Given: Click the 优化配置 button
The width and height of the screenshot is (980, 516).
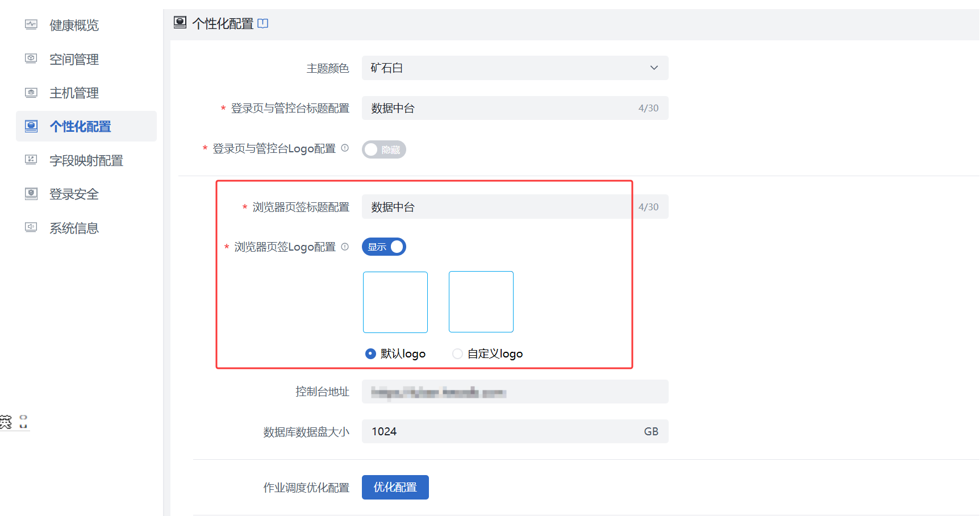Looking at the screenshot, I should (x=395, y=487).
